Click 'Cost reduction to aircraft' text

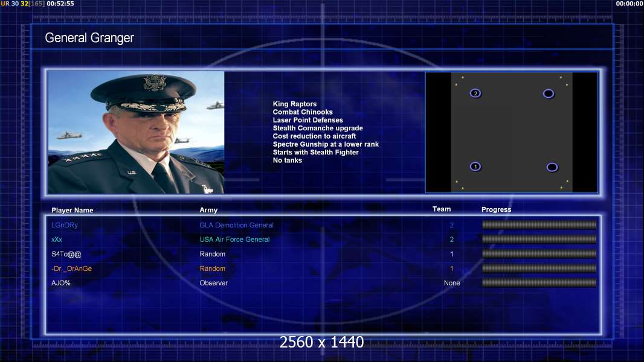(314, 136)
